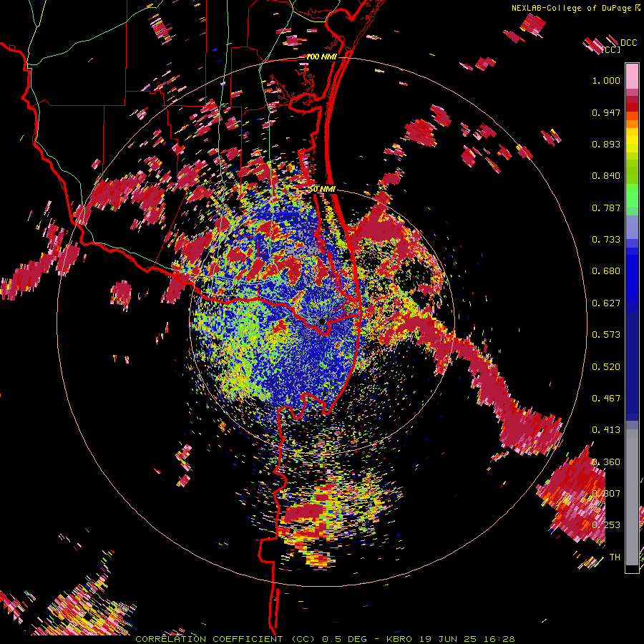Click the bright green segment of the color bar

click(632, 195)
